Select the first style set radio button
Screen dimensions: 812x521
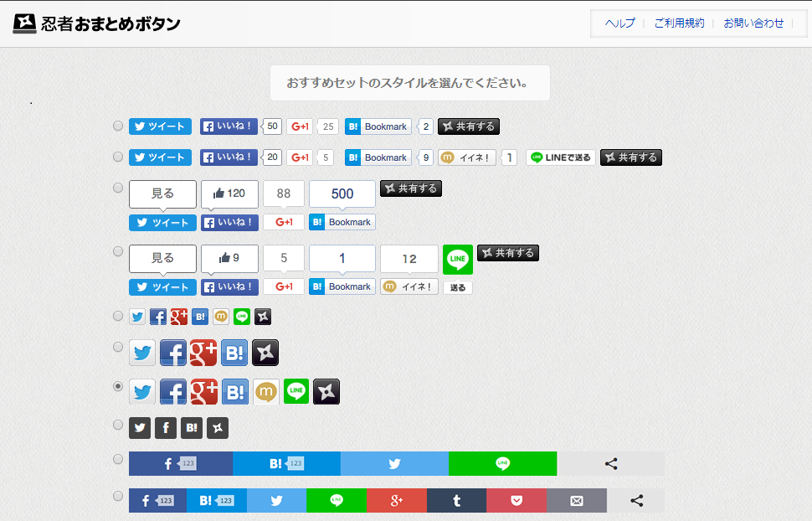[x=118, y=126]
